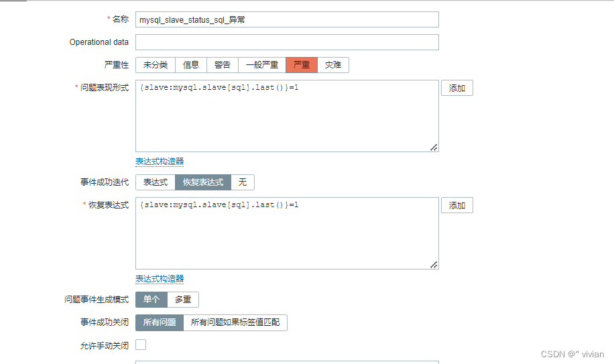Set 事件成功迭代 to 表达式
Screen dimensions: 614x364
point(156,182)
